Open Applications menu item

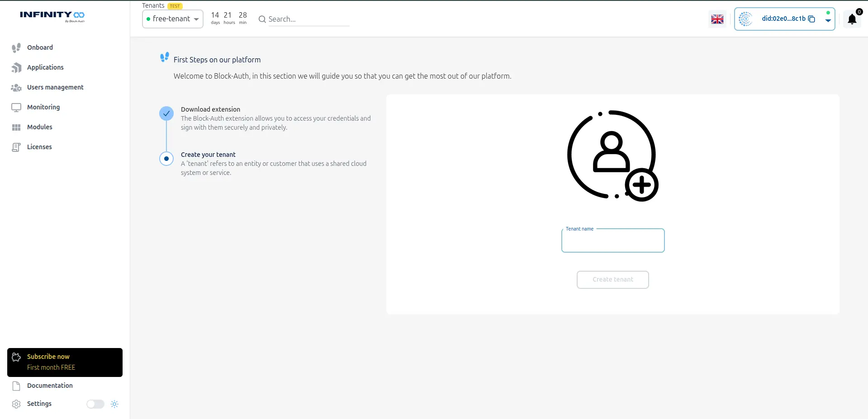[x=45, y=67]
